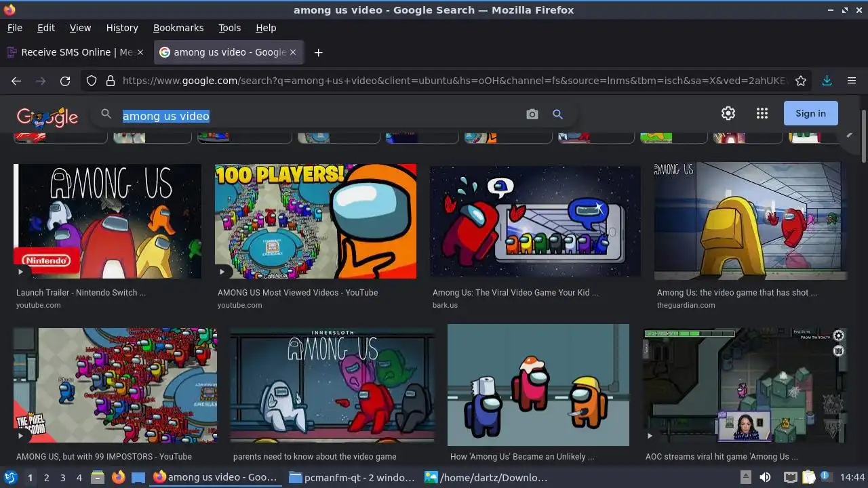Switch to workspace 3
The width and height of the screenshot is (868, 488).
[62, 478]
